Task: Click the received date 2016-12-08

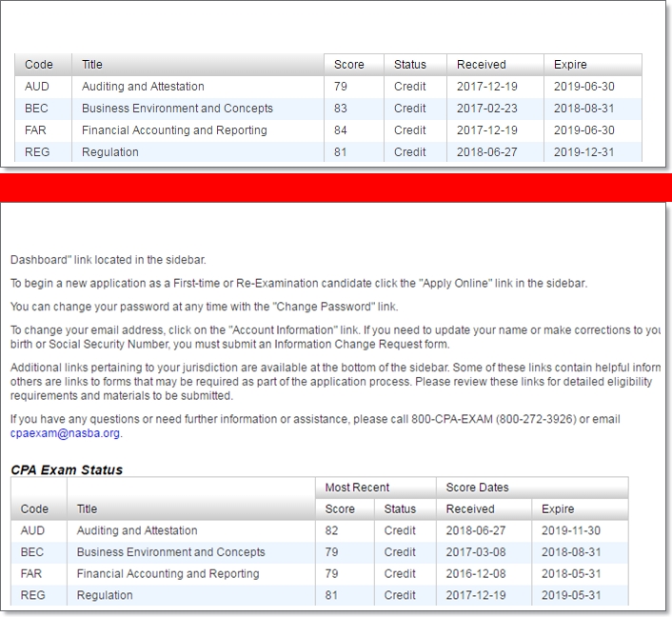Action: 475,574
